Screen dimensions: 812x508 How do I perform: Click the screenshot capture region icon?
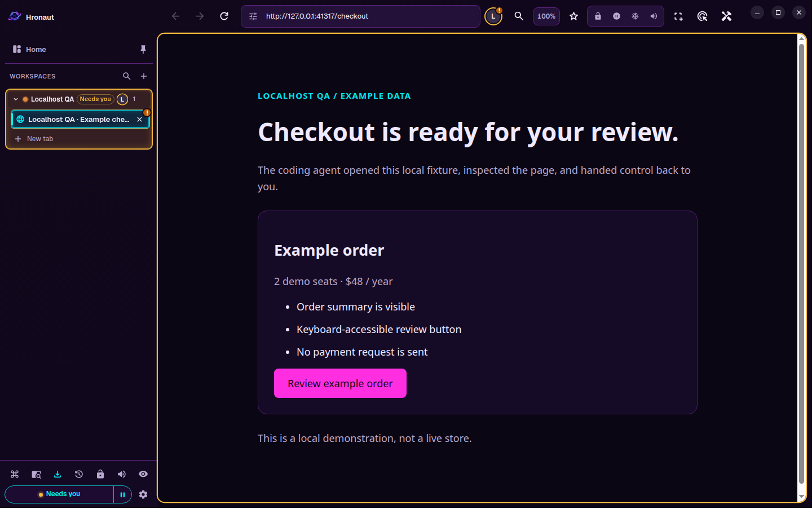pyautogui.click(x=678, y=16)
